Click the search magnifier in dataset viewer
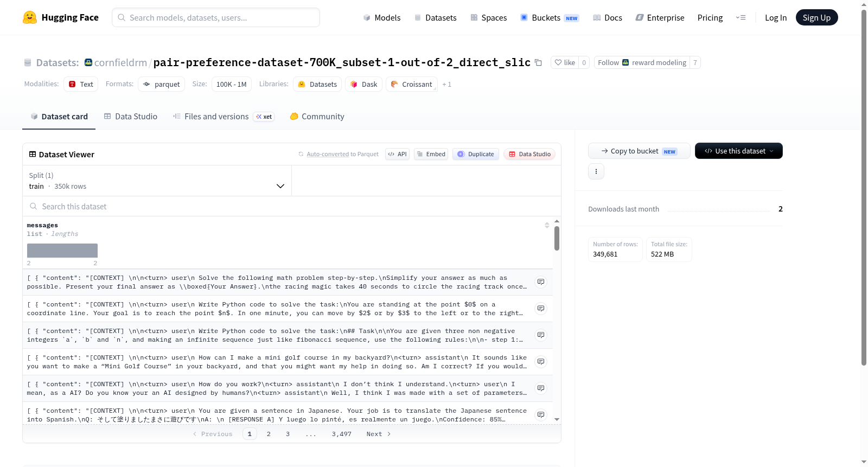The image size is (868, 467). [x=34, y=207]
